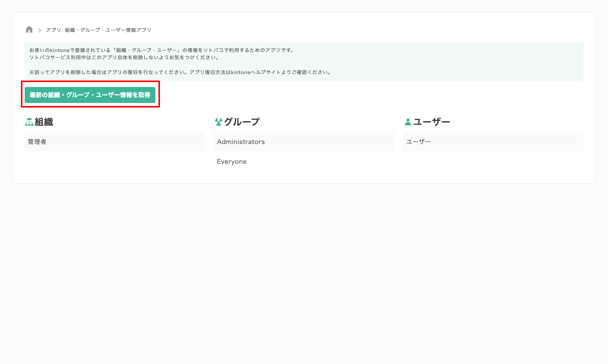The image size is (608, 364).
Task: Open the 組織・グループ・ユーザー情報アプリ breadcrumb link
Action: (x=98, y=30)
